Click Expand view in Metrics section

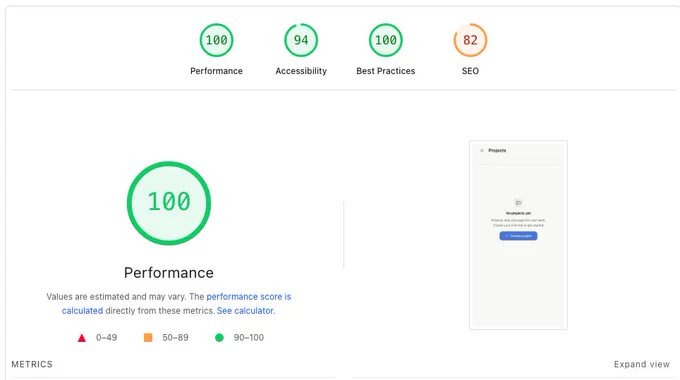[x=641, y=364]
